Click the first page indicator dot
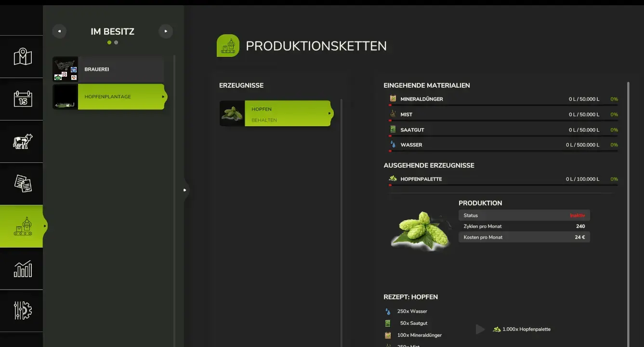The width and height of the screenshot is (644, 347). tap(109, 42)
